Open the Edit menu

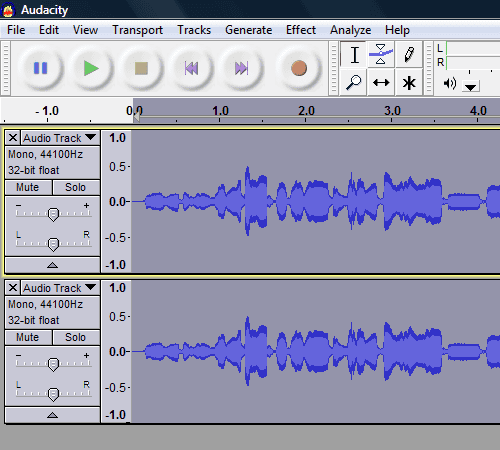point(49,30)
